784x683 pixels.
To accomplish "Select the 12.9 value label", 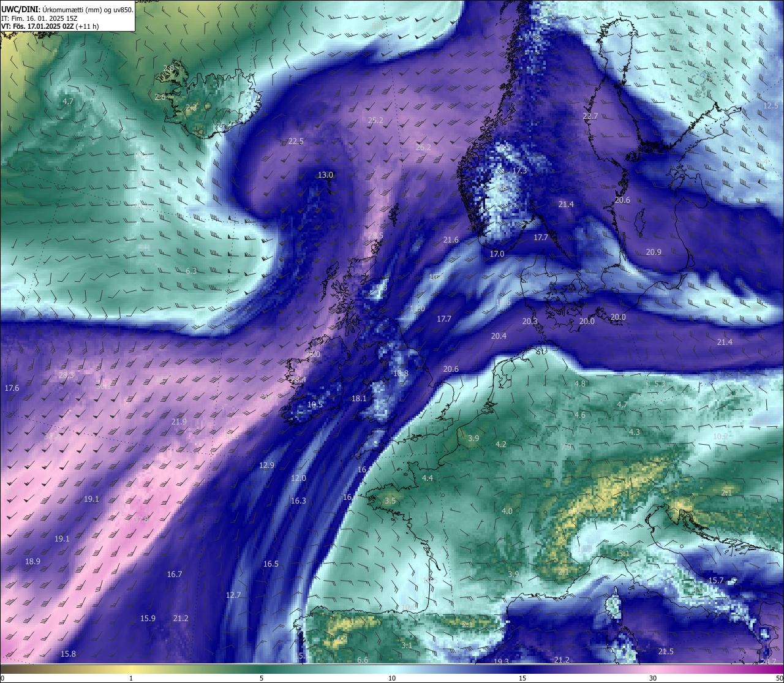I will tap(266, 466).
